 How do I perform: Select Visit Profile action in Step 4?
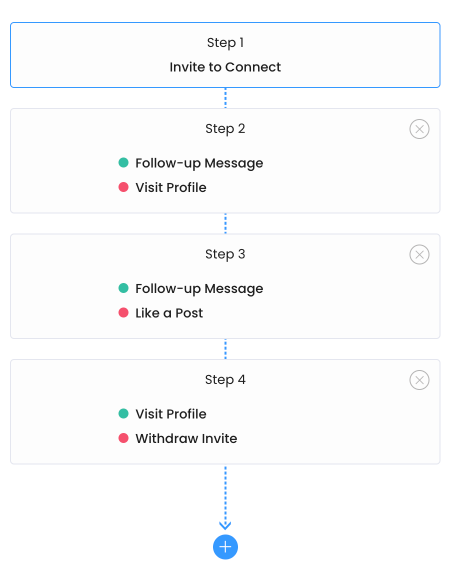(x=171, y=414)
